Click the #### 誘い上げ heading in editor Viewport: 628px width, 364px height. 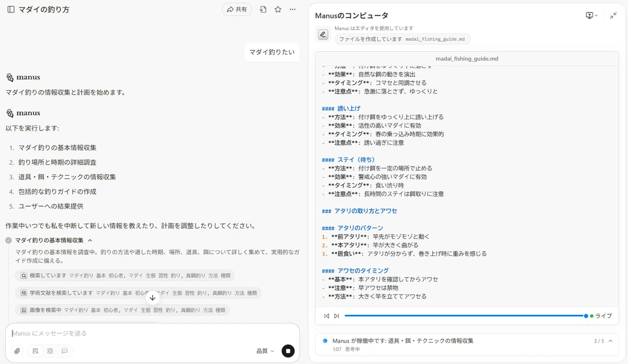point(341,108)
